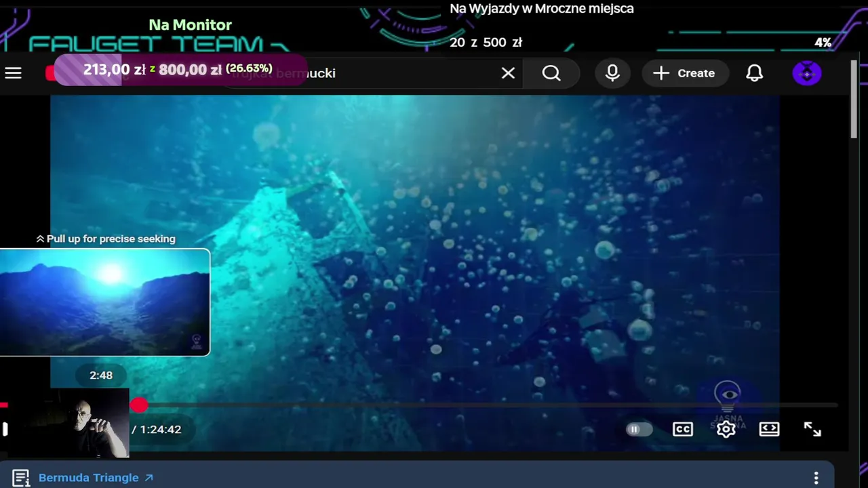Click the chapter document icon beside Bermuda Triangle
Viewport: 868px width, 488px height.
pos(21,478)
